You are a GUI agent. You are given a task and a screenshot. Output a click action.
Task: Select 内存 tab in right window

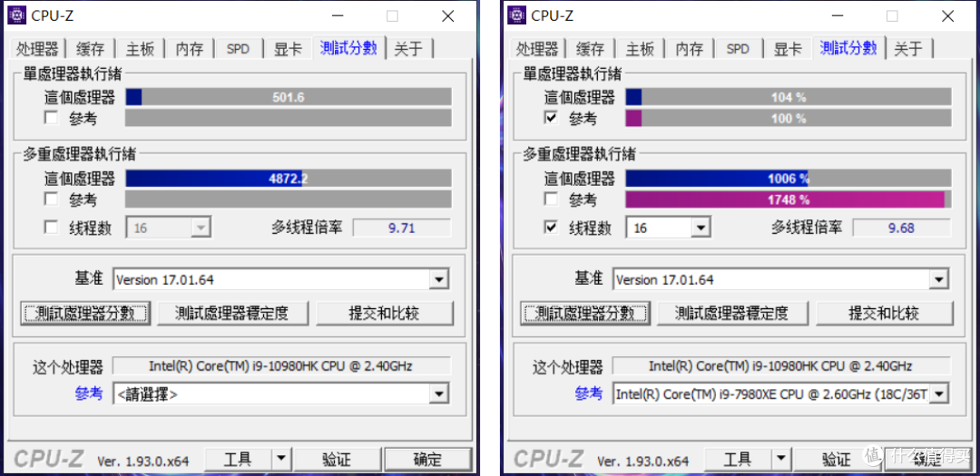pyautogui.click(x=690, y=49)
